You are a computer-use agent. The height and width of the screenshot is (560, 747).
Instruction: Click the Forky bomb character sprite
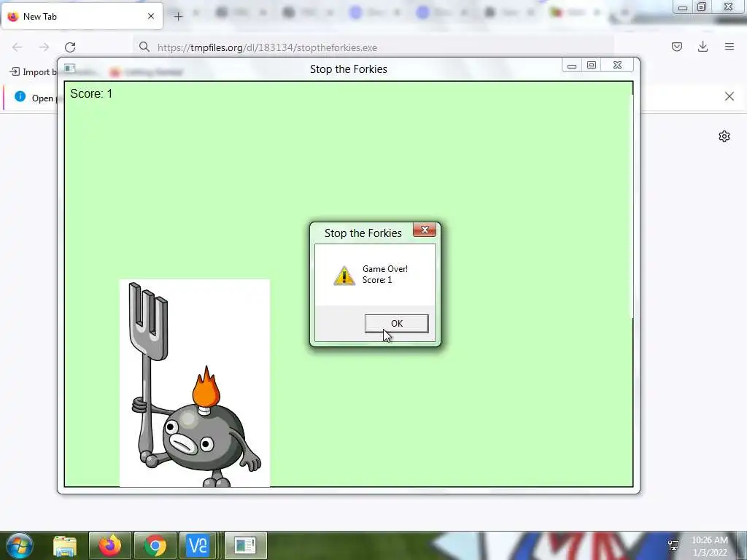194,383
